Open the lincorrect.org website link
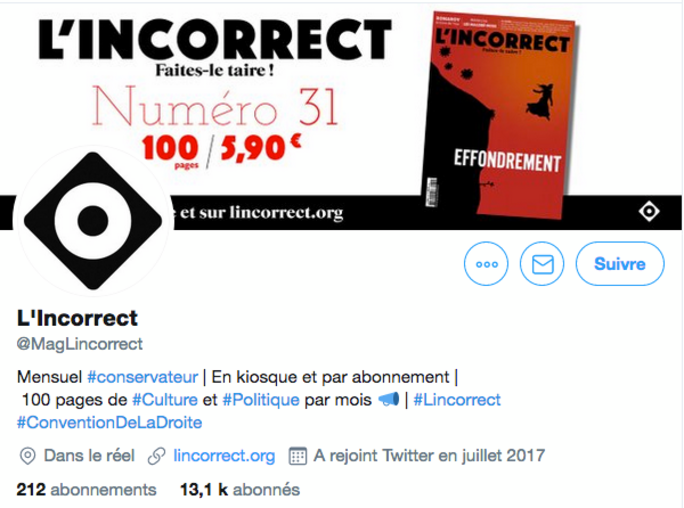The image size is (684, 508). point(224,456)
